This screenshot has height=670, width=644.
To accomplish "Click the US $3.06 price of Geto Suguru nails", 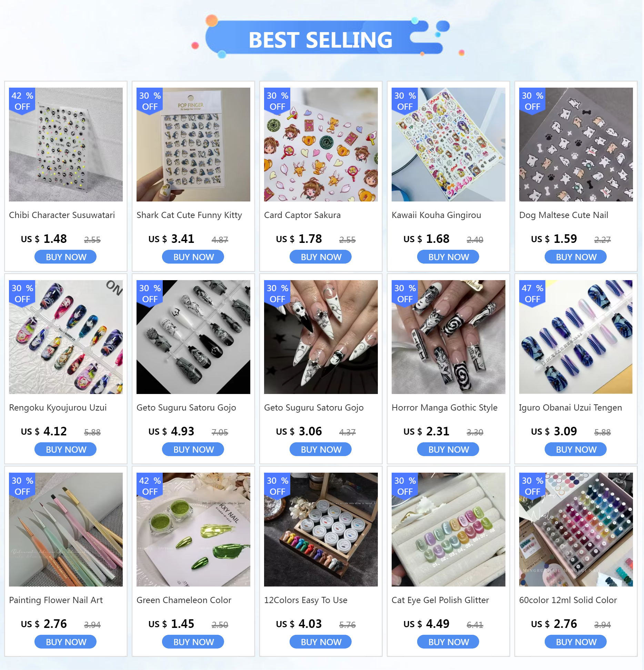I will click(x=299, y=431).
